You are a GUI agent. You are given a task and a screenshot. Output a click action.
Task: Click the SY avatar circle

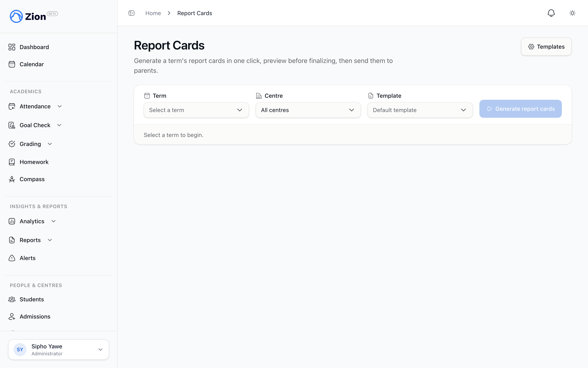click(20, 350)
